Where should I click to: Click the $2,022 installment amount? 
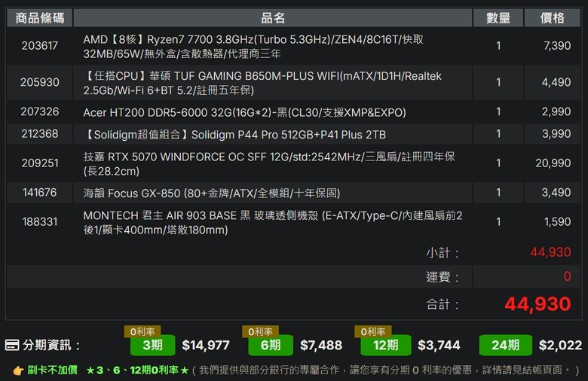coord(560,346)
